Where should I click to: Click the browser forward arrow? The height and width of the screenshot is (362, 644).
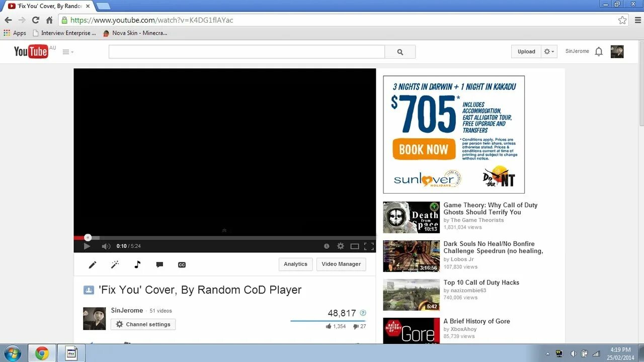point(22,20)
